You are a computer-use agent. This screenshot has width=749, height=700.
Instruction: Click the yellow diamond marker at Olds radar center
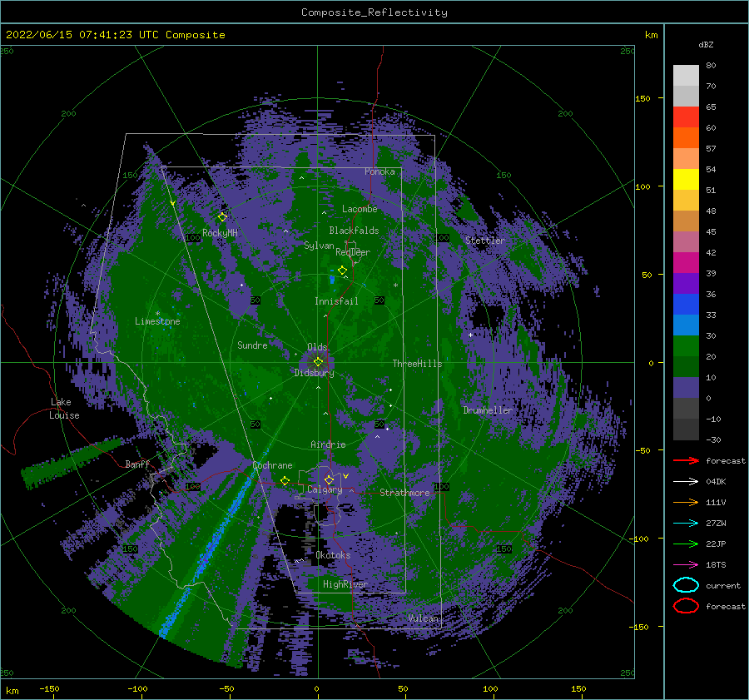[318, 362]
